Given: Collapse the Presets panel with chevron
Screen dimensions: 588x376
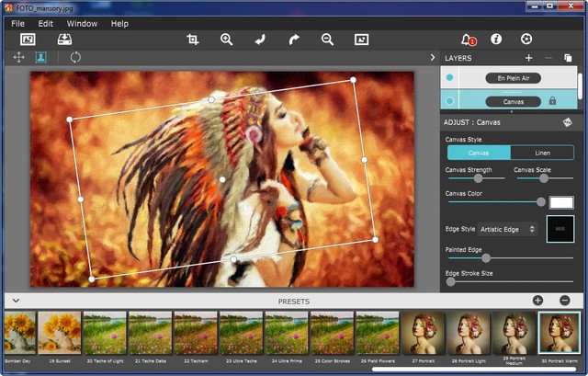Looking at the screenshot, I should click(16, 301).
